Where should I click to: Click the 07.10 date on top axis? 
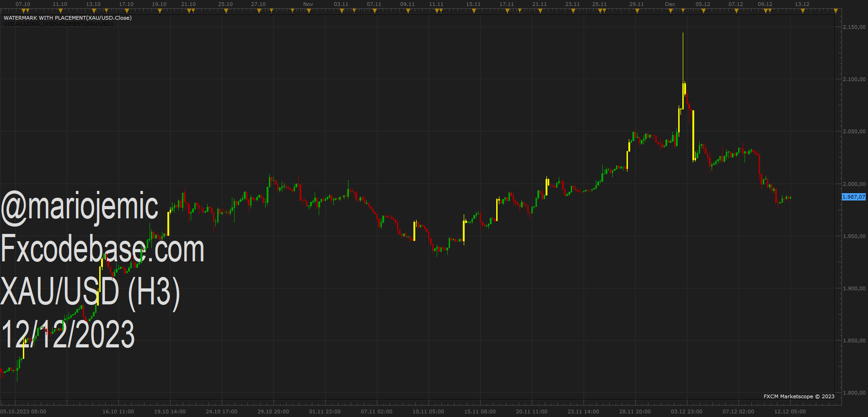[23, 4]
